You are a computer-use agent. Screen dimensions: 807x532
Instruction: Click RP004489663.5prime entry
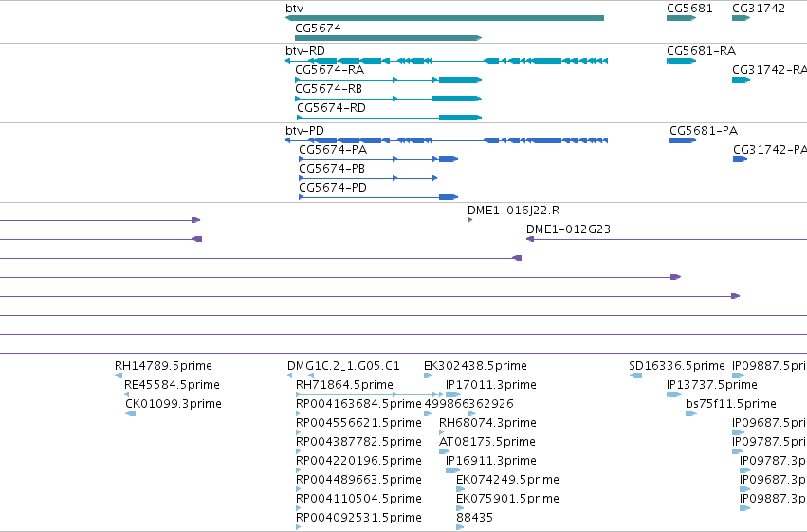[358, 480]
